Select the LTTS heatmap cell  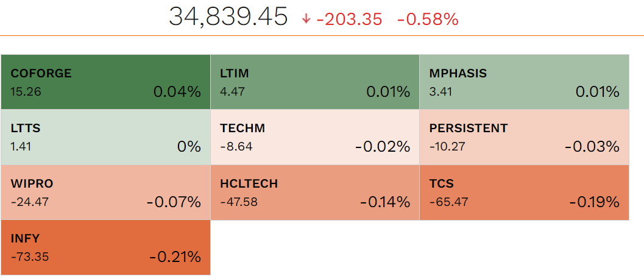[105, 137]
